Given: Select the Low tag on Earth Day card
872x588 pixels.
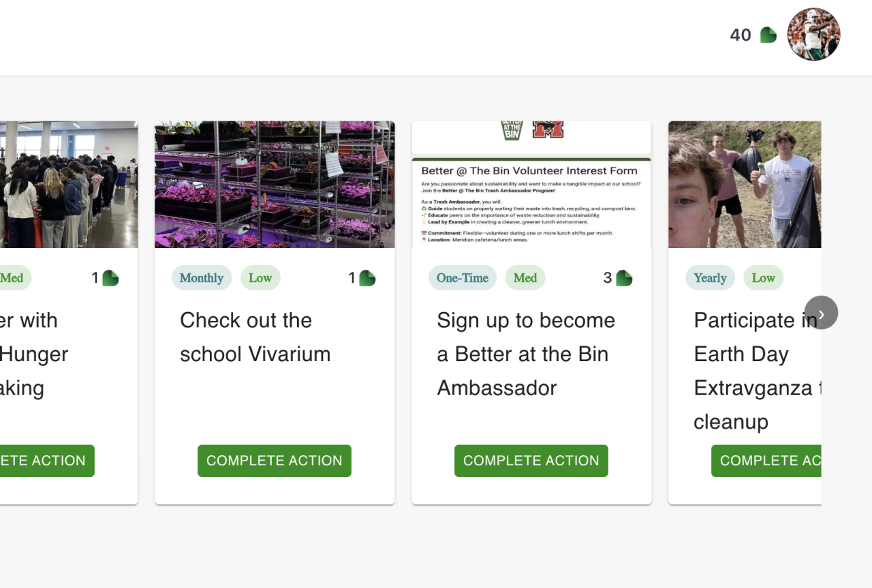Looking at the screenshot, I should pyautogui.click(x=764, y=278).
